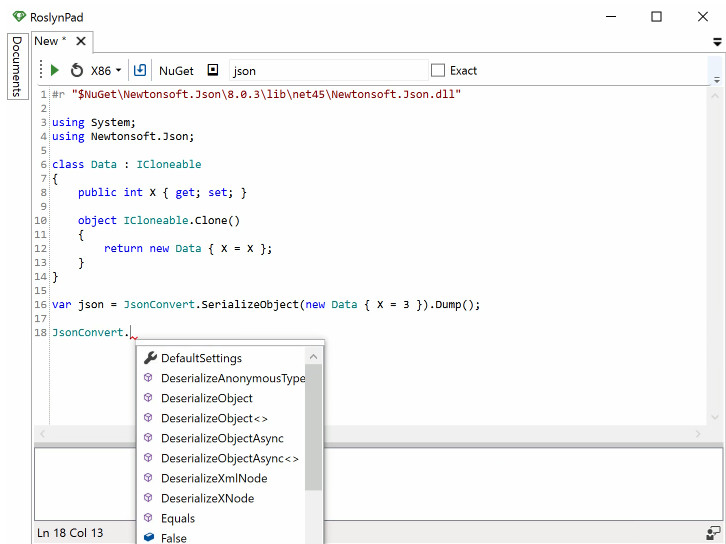Click the editor vertical scroll down arrow
The image size is (726, 544).
714,417
